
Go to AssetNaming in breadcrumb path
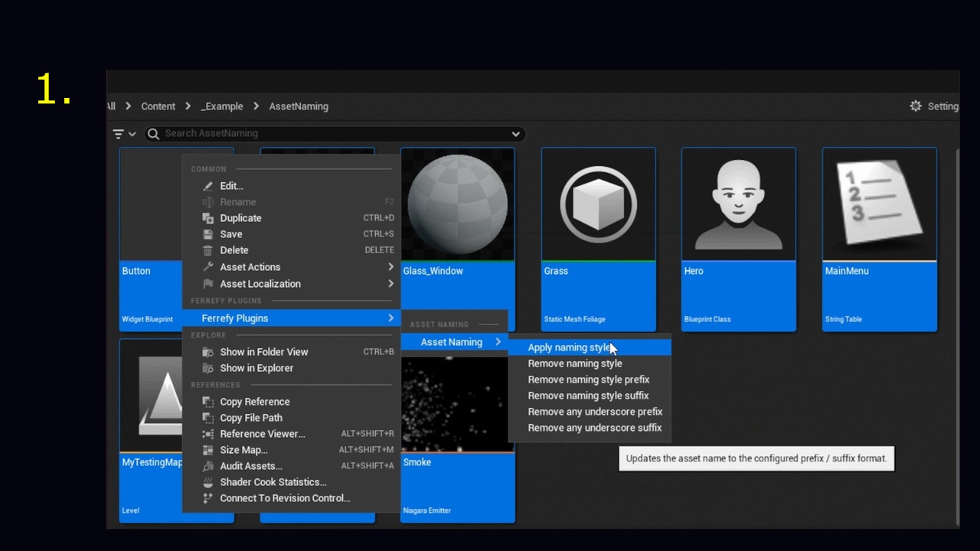click(x=299, y=106)
